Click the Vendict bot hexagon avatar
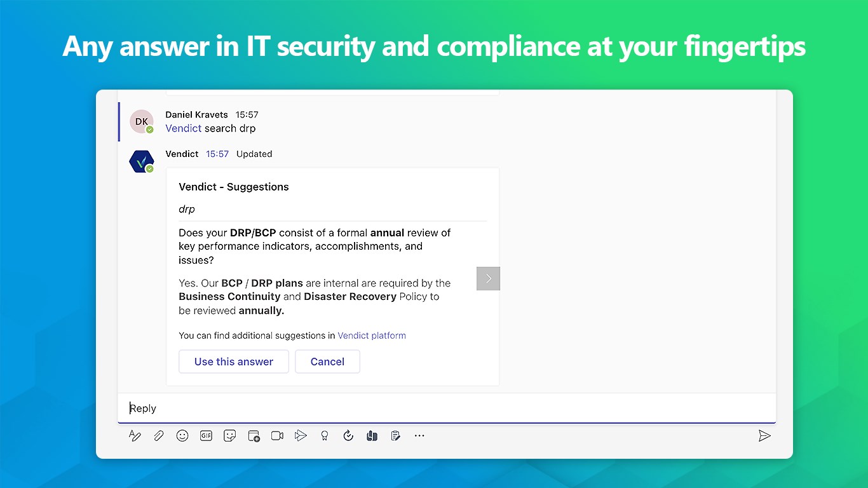The height and width of the screenshot is (488, 868). pos(142,161)
